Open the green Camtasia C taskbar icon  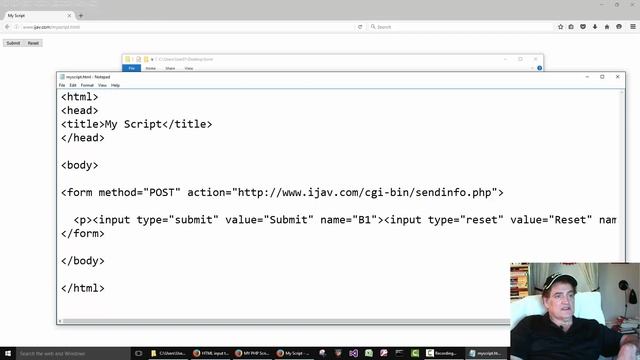[x=415, y=353]
